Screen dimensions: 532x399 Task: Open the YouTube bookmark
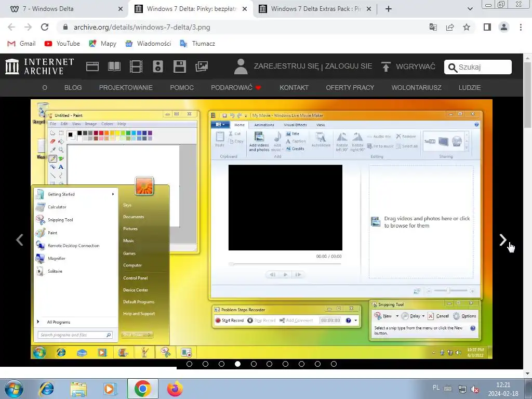(62, 44)
